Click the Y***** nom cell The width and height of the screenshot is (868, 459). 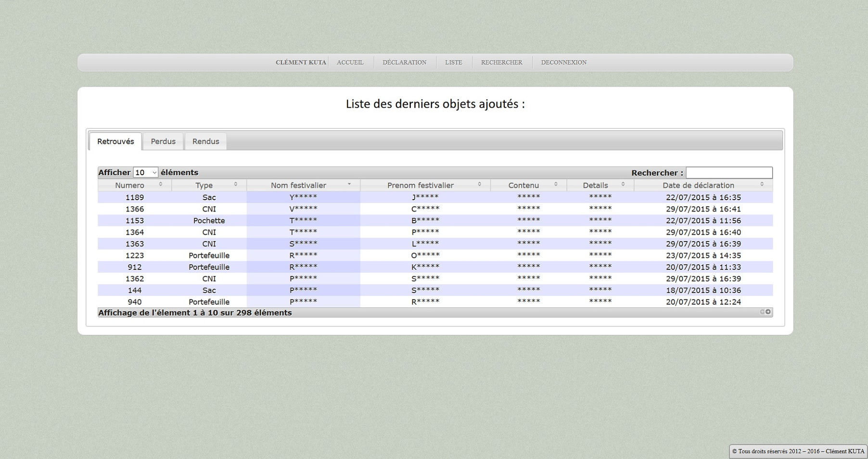[304, 197]
